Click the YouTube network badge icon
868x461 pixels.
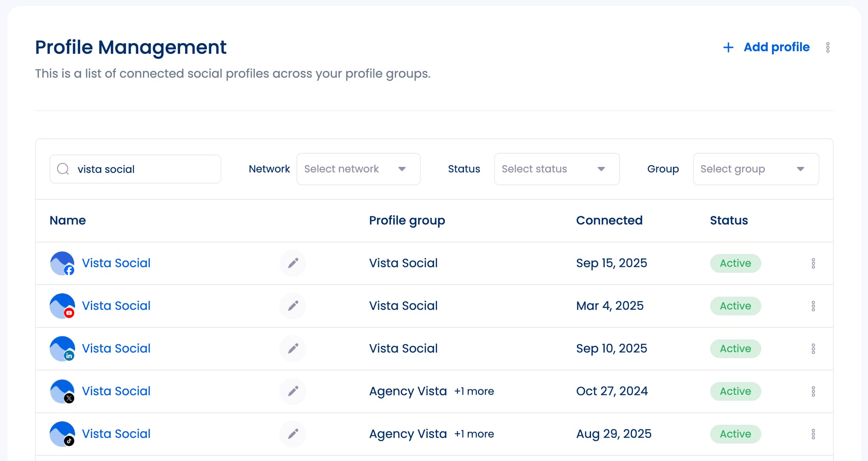point(69,313)
